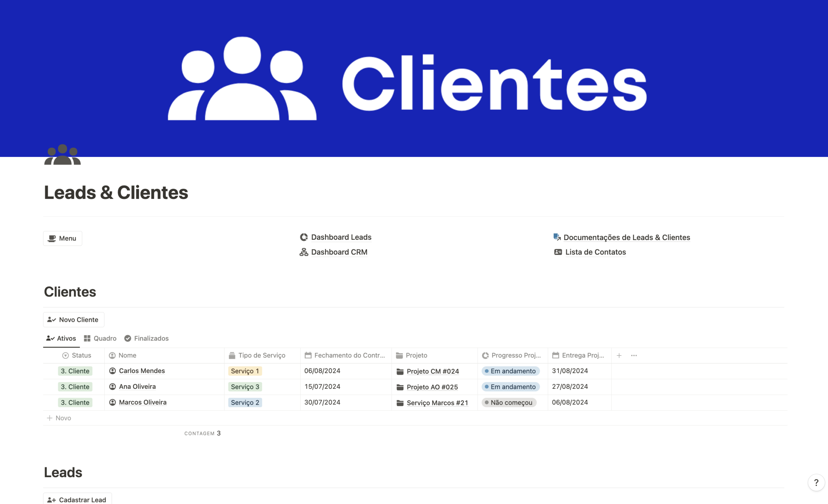Click the folder icon of Projeto CM #024
828x504 pixels.
(400, 371)
